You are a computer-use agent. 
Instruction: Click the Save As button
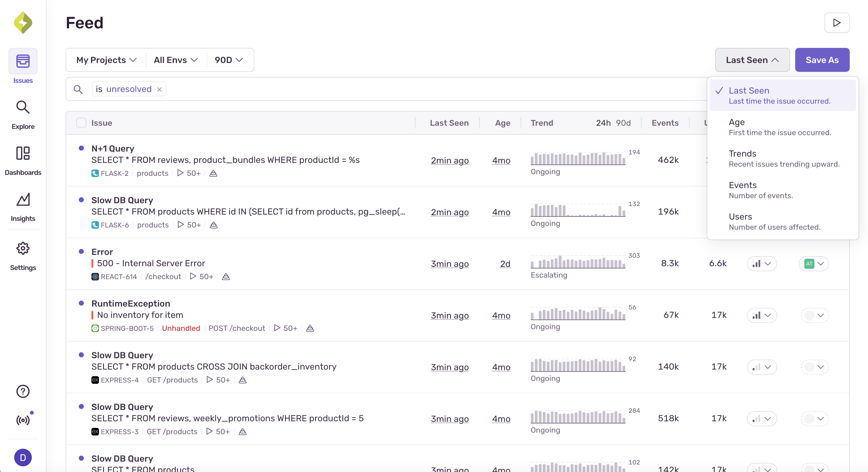coord(822,60)
